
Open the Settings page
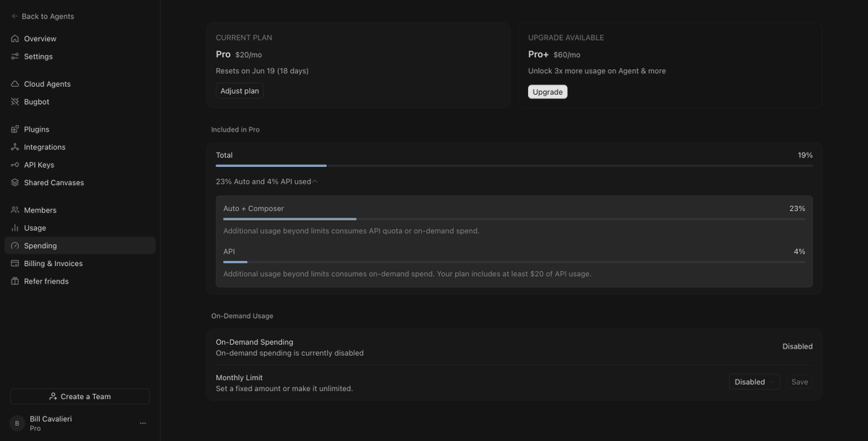[80, 56]
